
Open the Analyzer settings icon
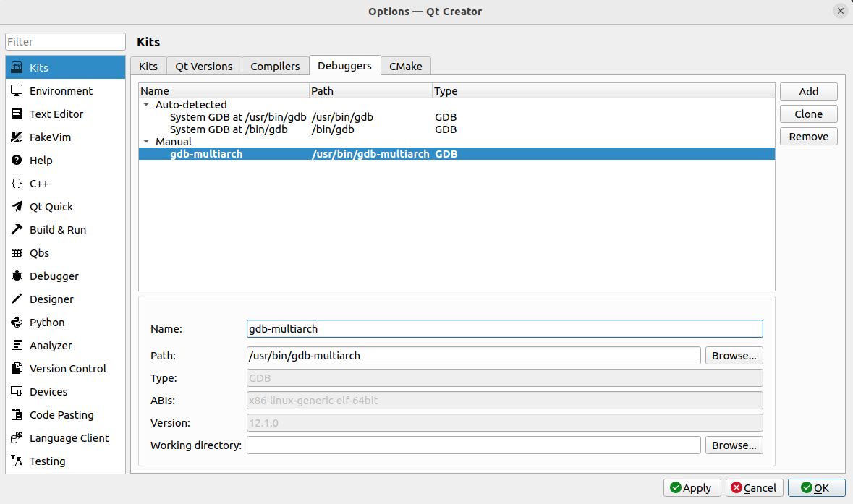[17, 345]
